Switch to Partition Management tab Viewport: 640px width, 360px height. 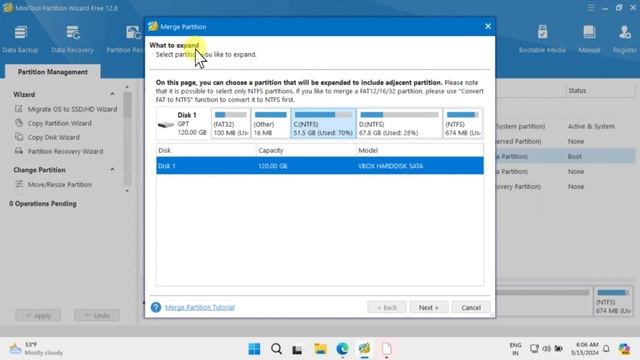click(53, 71)
